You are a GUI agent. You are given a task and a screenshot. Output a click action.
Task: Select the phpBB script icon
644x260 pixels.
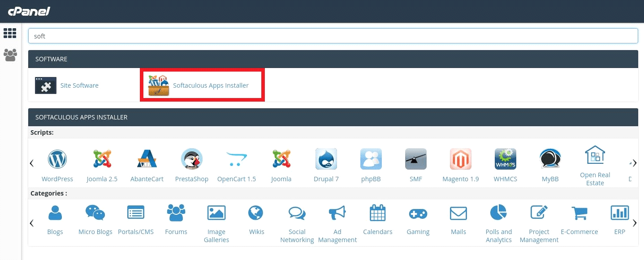point(371,159)
